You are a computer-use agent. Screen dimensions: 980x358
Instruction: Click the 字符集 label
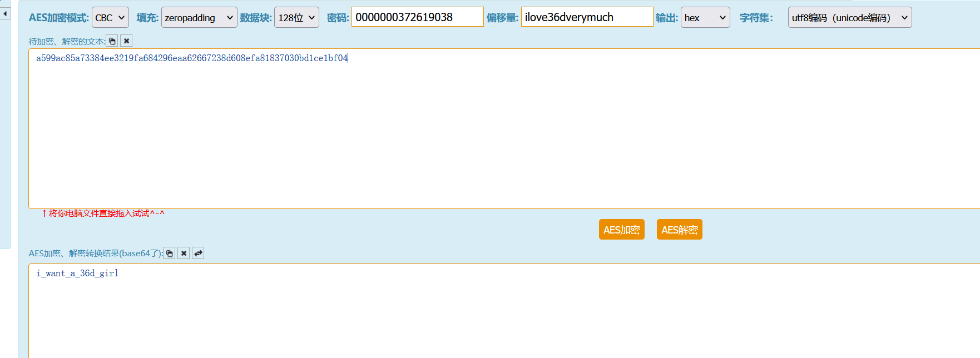tap(756, 18)
